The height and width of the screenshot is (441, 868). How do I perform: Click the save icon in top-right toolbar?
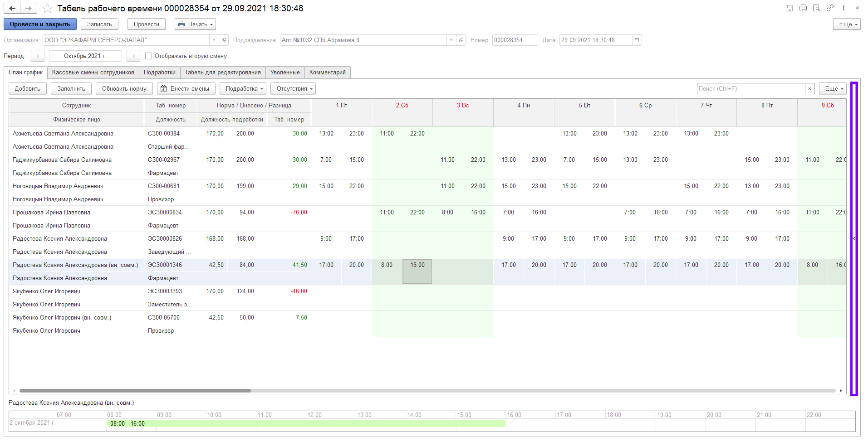pos(790,8)
